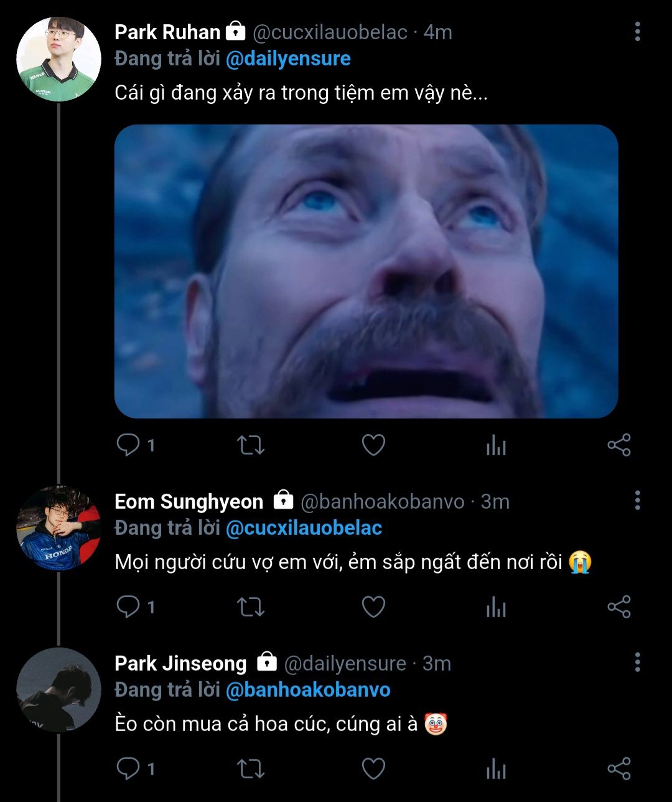The image size is (672, 802).
Task: Open the @dailyensure mention link
Action: pos(288,59)
